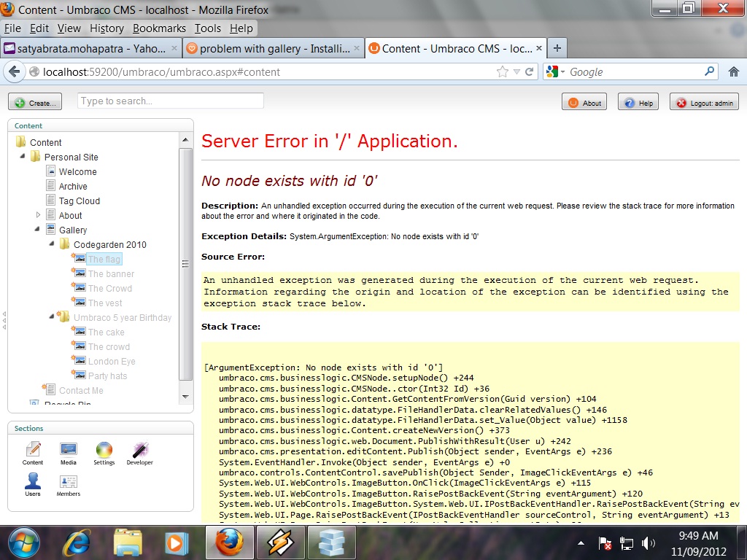Bookmark page with the star icon
Screen dimensions: 747x560
(502, 72)
